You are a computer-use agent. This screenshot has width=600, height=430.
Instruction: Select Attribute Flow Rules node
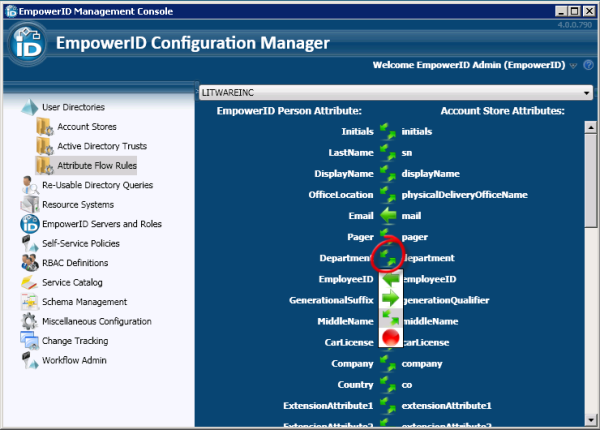pyautogui.click(x=97, y=166)
